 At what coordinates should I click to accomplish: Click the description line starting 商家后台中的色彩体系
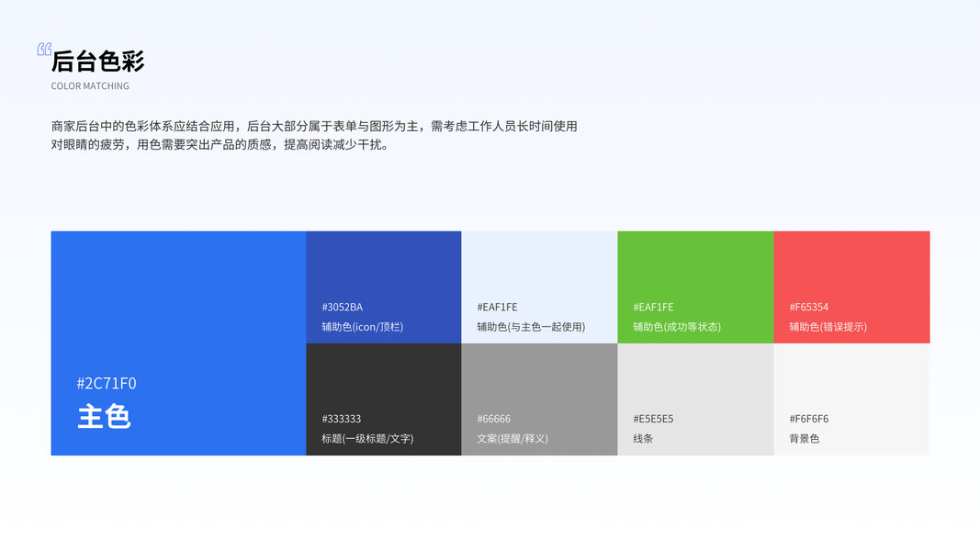(314, 126)
